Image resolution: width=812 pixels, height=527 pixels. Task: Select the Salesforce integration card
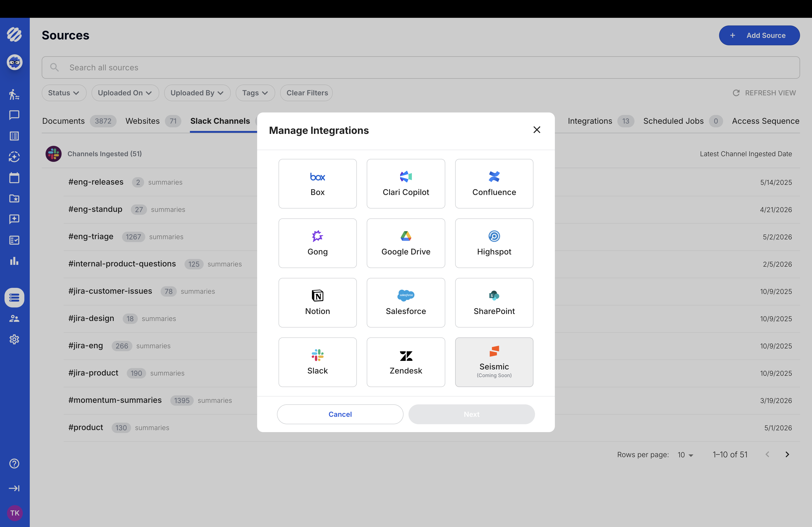coord(406,303)
